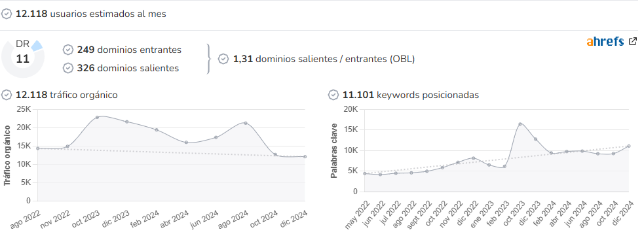Click the '11.101 keywords posicionadas' heading
This screenshot has width=644, height=238.
coord(411,95)
